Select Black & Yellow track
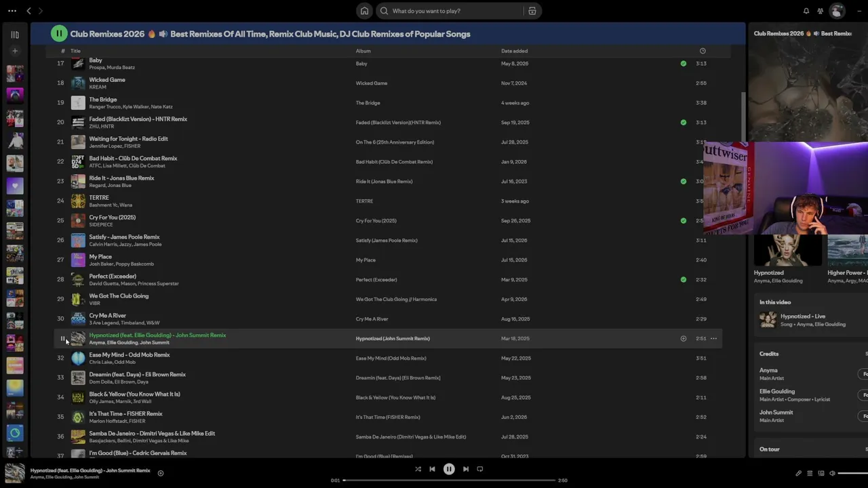This screenshot has height=488, width=868. tap(135, 394)
